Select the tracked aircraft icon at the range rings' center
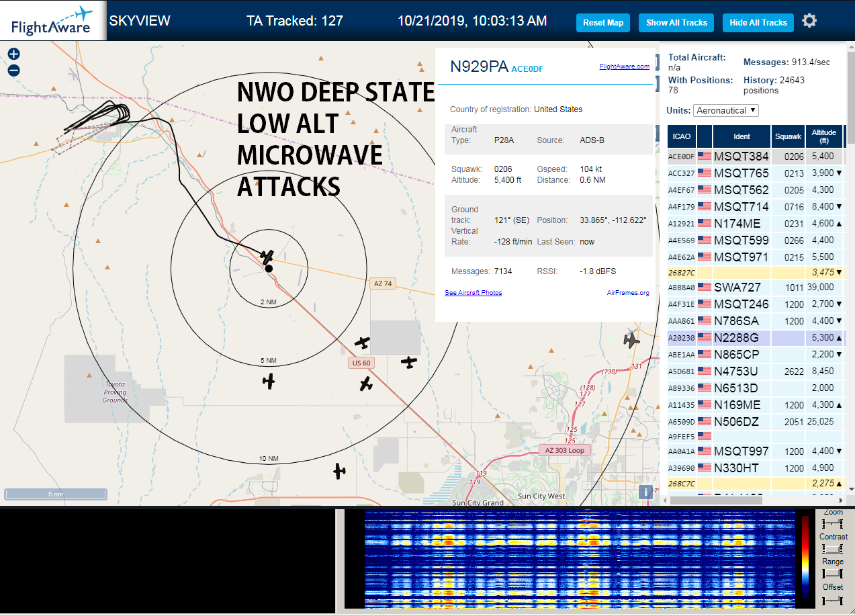This screenshot has height=616, width=855. tap(267, 257)
